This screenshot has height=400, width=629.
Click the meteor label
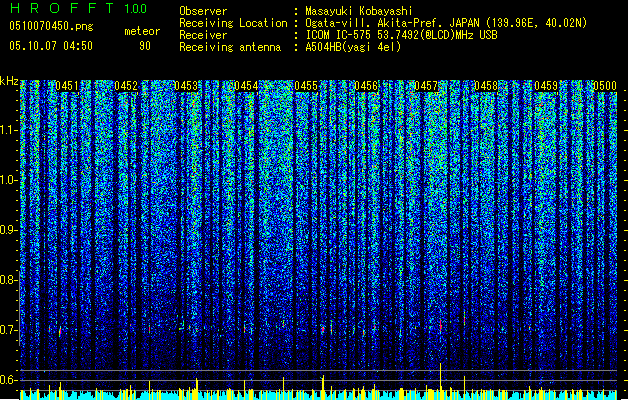pos(142,31)
